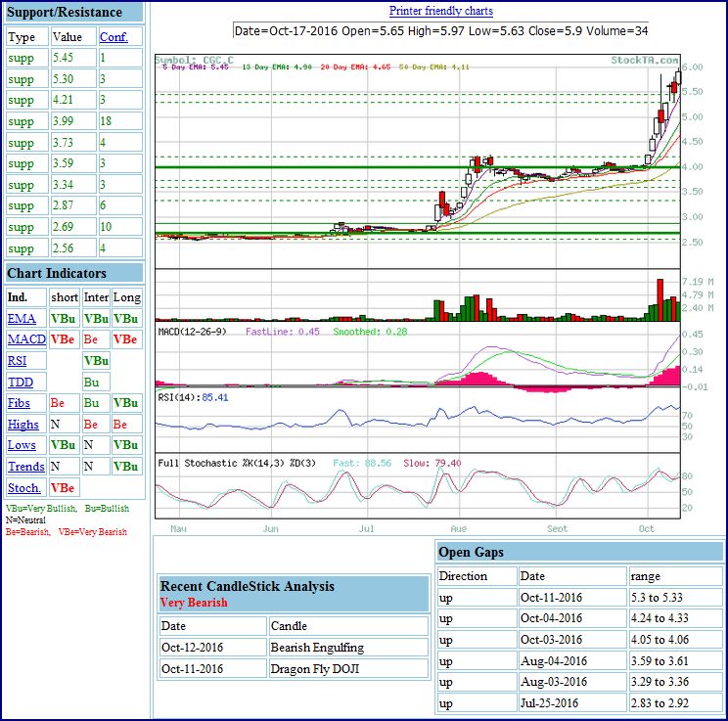Open the Printer friendly charts link
Screen dimensions: 728x721
point(440,11)
